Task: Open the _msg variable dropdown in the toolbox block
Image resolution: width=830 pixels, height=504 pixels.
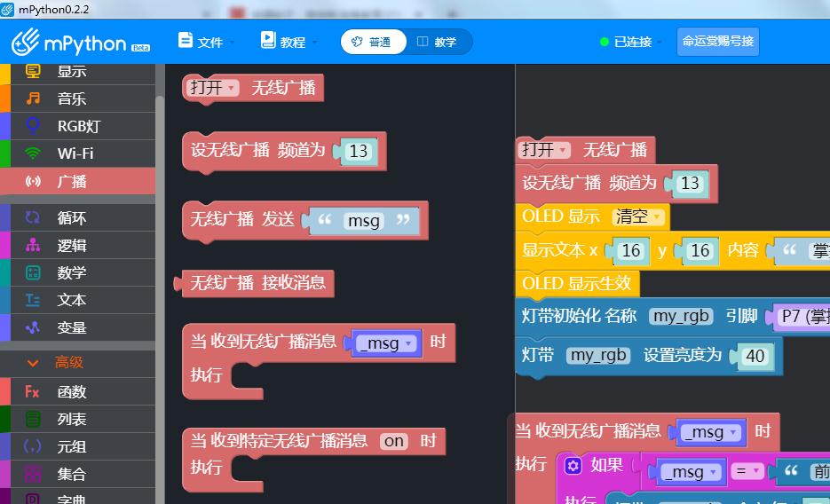Action: 387,343
